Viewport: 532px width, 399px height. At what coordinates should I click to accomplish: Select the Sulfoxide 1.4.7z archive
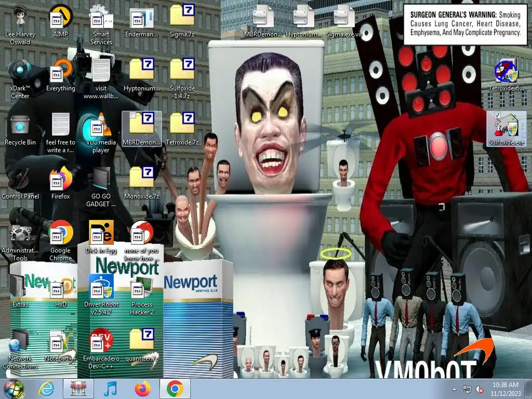click(x=182, y=79)
